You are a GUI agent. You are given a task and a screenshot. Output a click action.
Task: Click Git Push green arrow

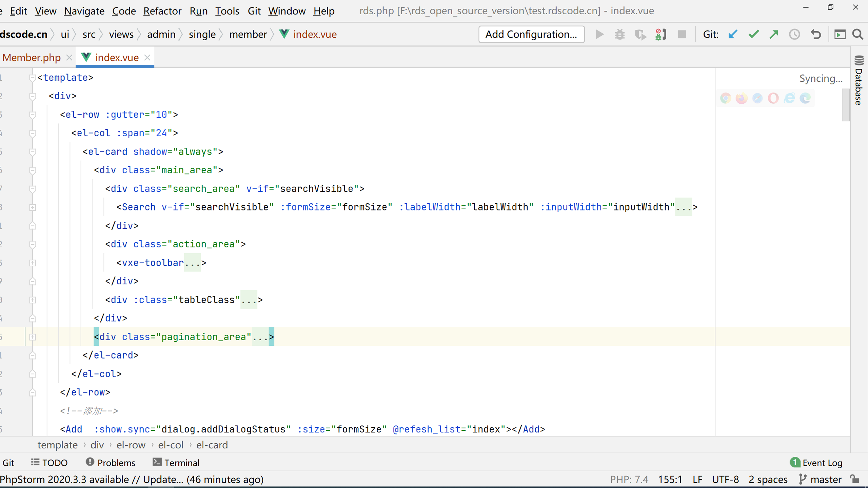(774, 34)
